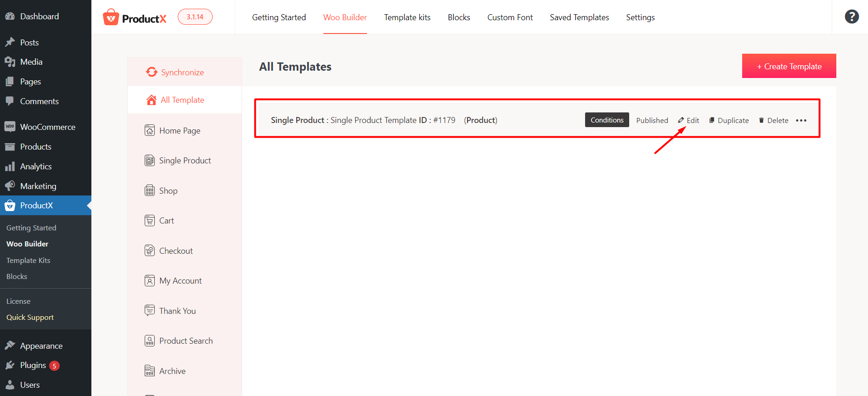868x396 pixels.
Task: Click the Posts pin icon
Action: point(10,42)
